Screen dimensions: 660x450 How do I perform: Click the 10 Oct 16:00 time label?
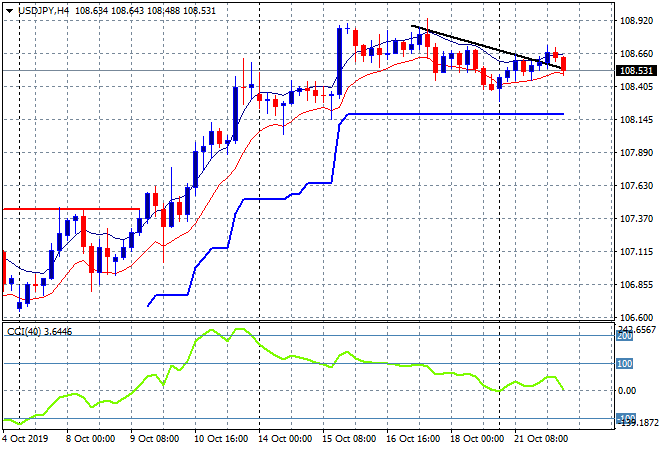[x=221, y=439]
